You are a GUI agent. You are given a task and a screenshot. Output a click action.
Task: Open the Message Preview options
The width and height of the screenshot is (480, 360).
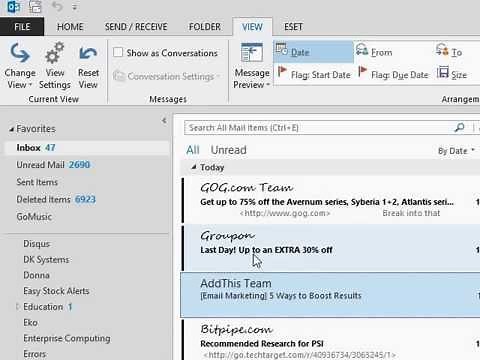252,66
